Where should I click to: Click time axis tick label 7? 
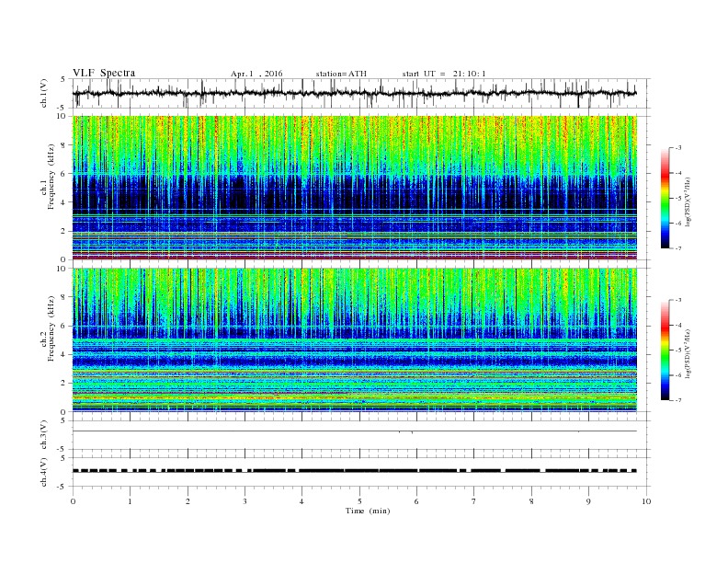tap(474, 501)
